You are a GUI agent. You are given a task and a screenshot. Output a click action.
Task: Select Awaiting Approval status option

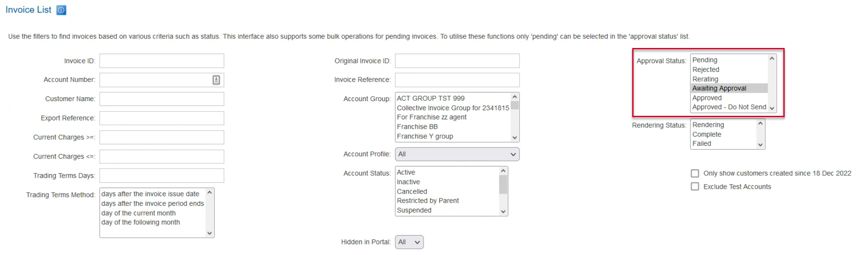(719, 88)
